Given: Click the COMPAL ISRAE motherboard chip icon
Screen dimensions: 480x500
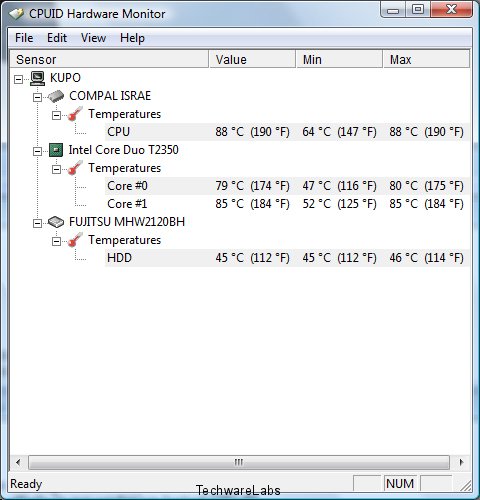Looking at the screenshot, I should click(56, 96).
